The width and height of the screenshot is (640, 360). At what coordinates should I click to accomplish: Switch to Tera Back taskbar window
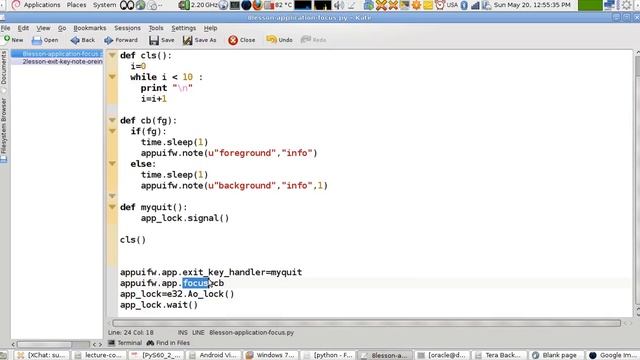pyautogui.click(x=500, y=355)
